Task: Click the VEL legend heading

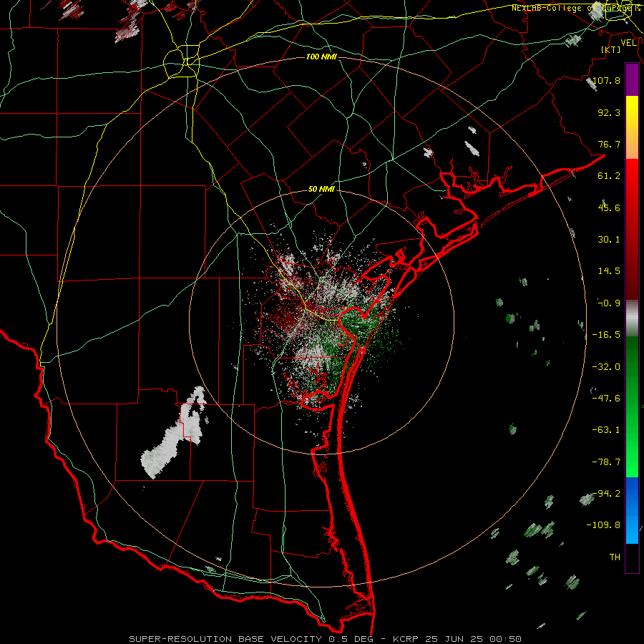Action: (629, 43)
